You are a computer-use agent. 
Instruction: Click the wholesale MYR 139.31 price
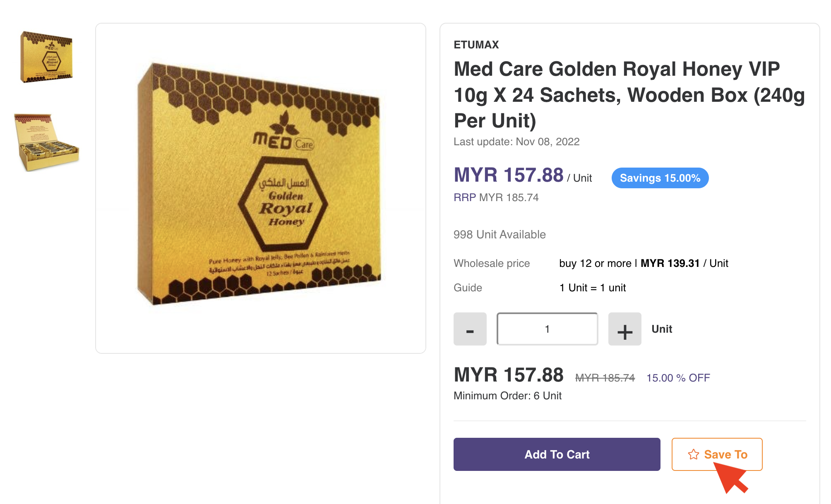[670, 263]
